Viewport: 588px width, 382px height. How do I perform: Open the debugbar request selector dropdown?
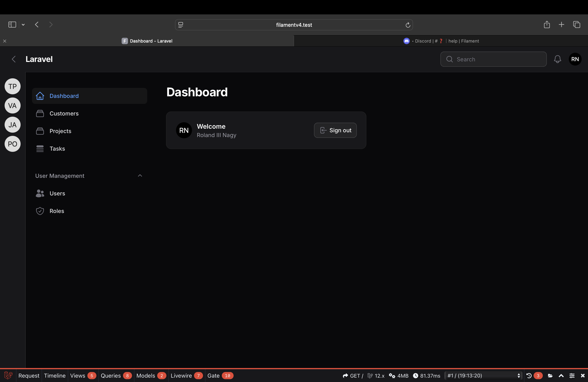click(x=483, y=376)
